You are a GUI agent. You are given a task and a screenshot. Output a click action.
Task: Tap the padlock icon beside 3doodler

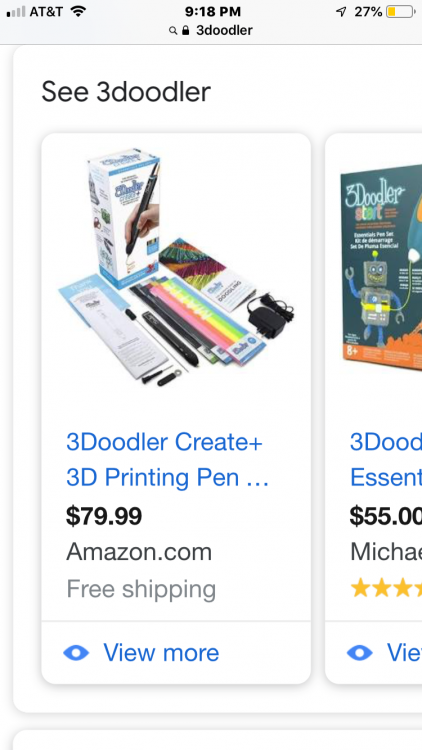tap(186, 30)
